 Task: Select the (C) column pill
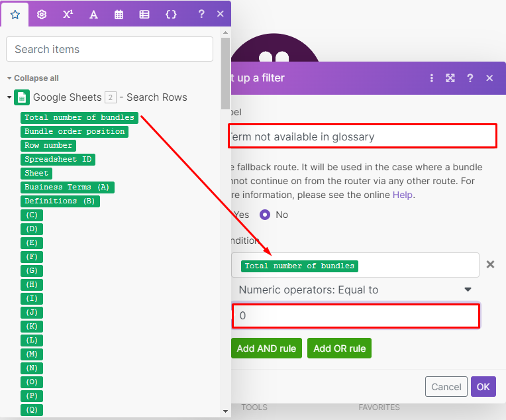(32, 215)
